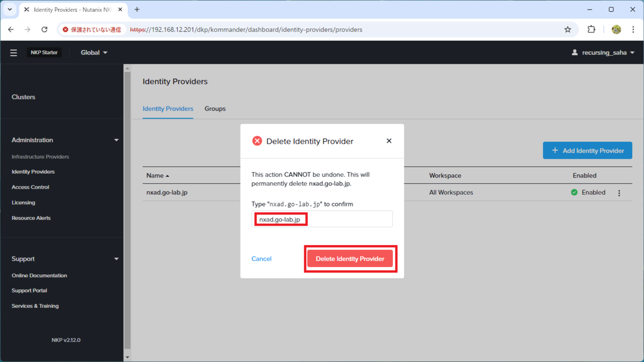The height and width of the screenshot is (362, 644).
Task: Collapse the Administration section
Action: [x=116, y=141]
